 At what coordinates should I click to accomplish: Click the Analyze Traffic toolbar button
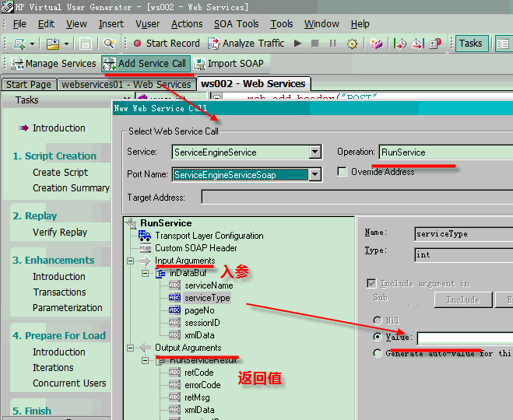[x=246, y=43]
